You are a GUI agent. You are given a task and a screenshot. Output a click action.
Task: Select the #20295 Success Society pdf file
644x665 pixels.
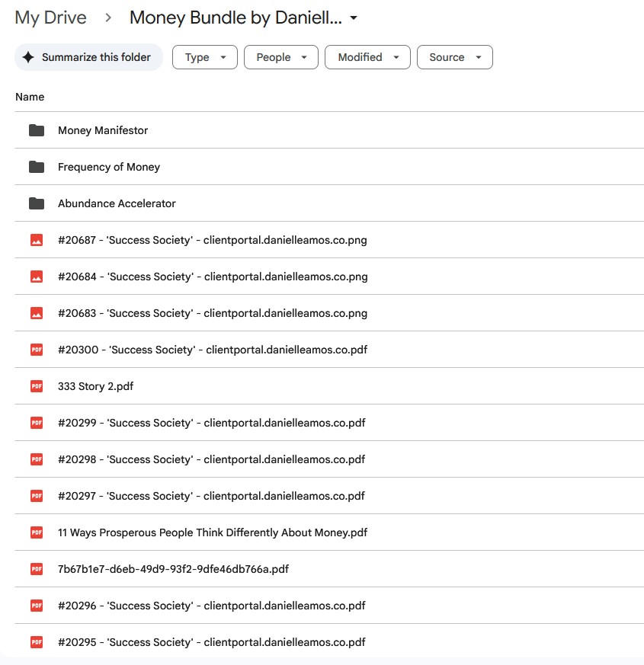coord(211,642)
